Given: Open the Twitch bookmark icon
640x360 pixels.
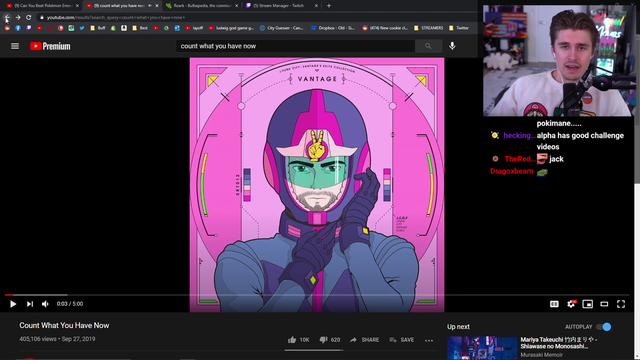Looking at the screenshot, I should (x=29, y=28).
